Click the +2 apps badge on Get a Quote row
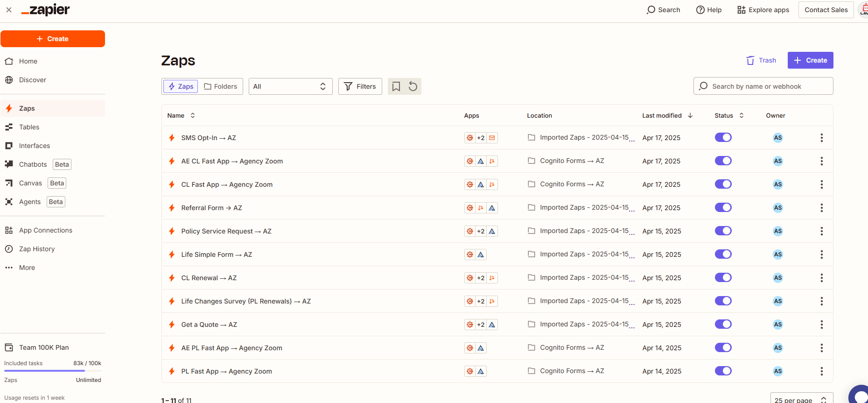This screenshot has width=868, height=403. 481,325
